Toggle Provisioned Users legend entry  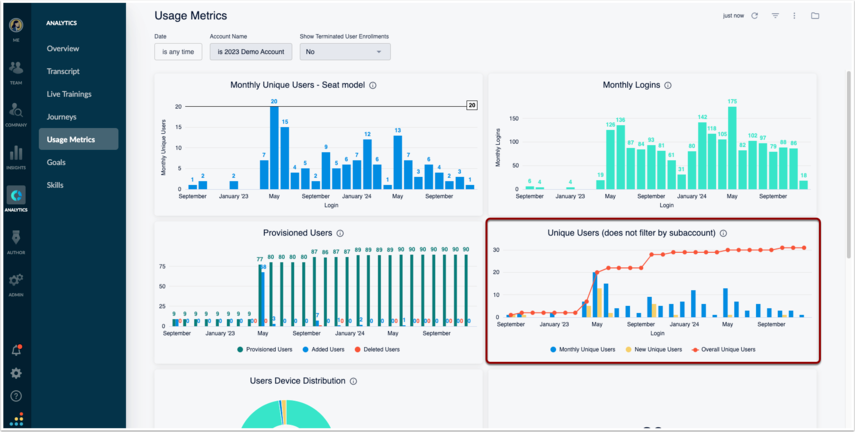(x=265, y=350)
